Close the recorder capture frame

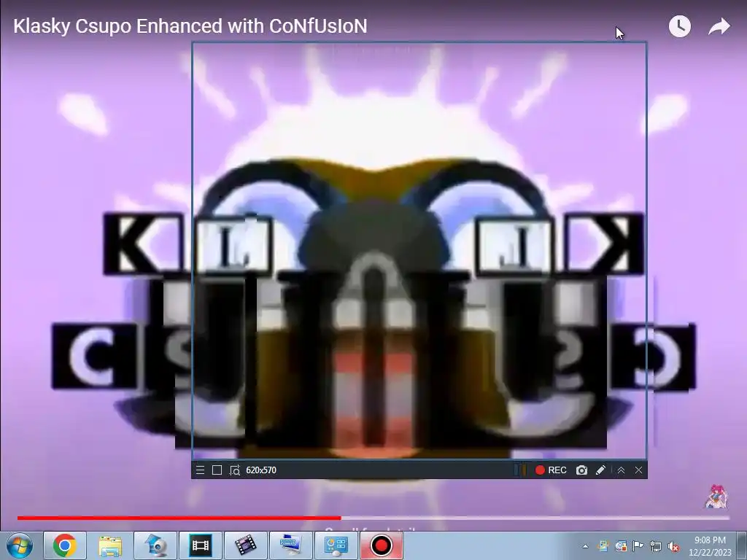click(x=638, y=470)
